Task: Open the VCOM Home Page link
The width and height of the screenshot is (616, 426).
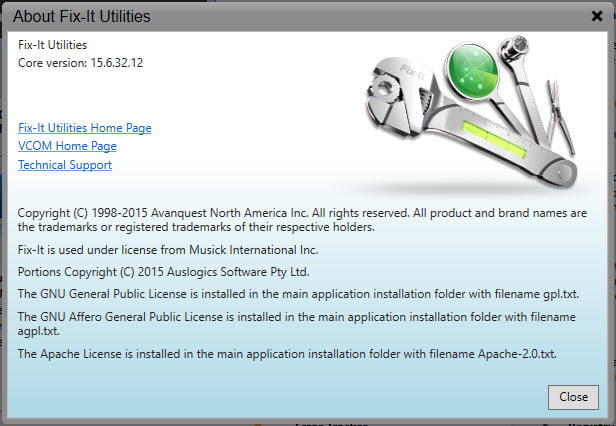Action: click(x=67, y=146)
